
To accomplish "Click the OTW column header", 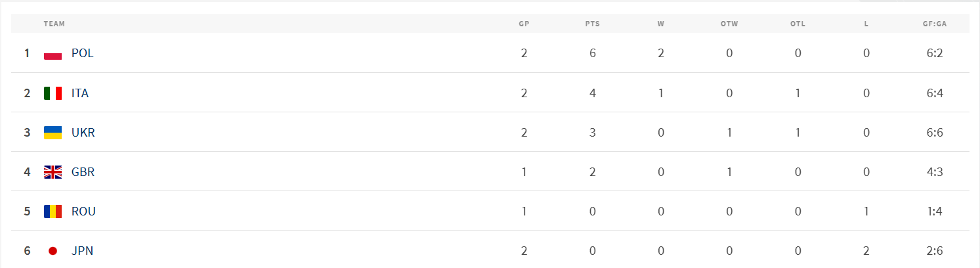I will click(729, 24).
